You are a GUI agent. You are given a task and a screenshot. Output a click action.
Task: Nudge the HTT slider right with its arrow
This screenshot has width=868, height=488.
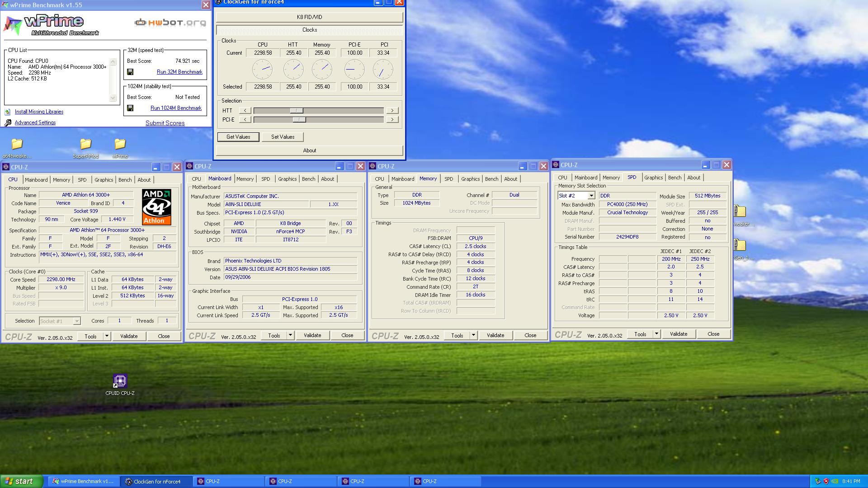pos(392,110)
